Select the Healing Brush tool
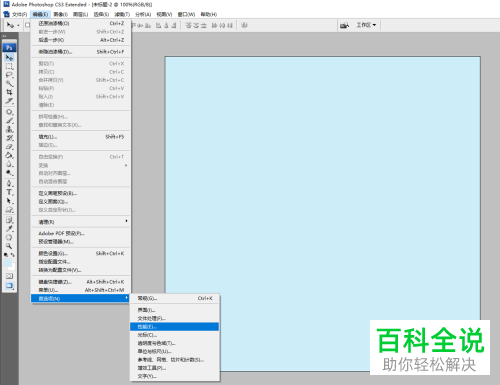500x385 pixels. (9, 112)
